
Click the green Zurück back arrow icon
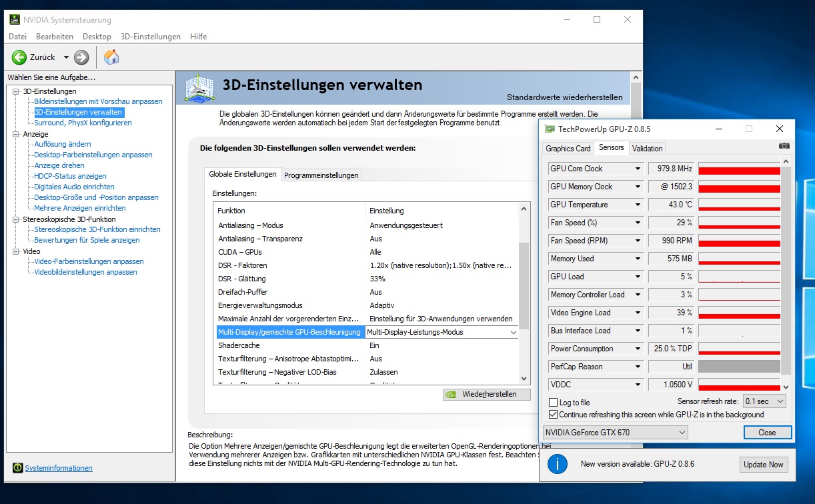tap(19, 57)
